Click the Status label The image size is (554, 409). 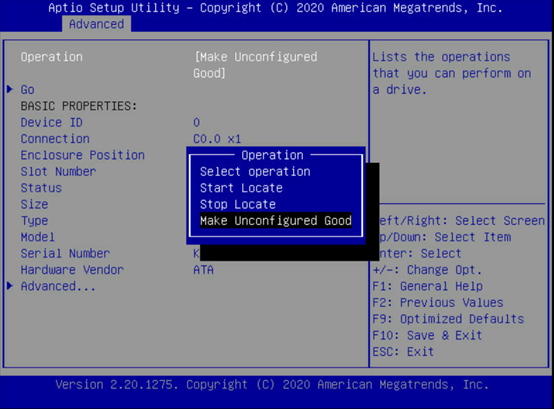41,188
